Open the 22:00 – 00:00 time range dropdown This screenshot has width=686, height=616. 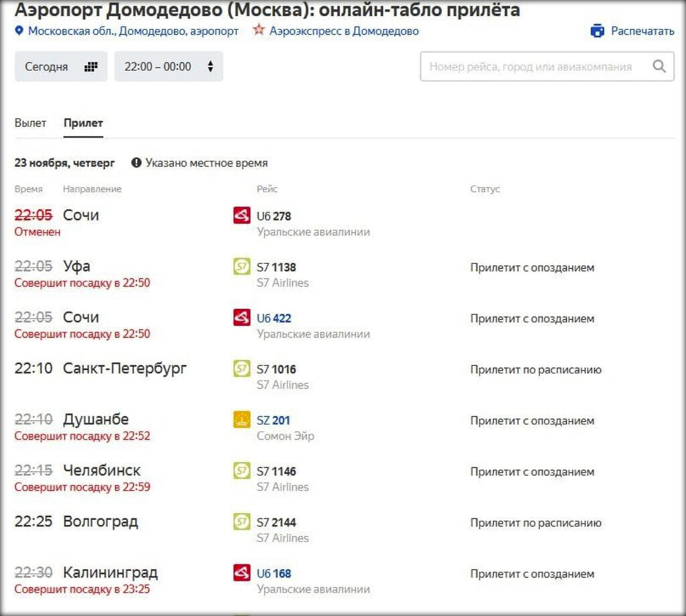coord(168,66)
